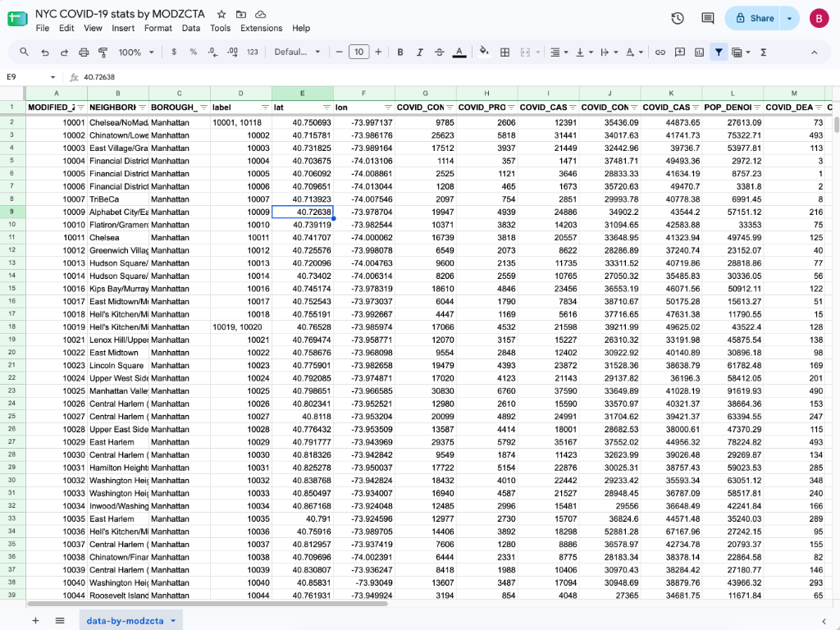Toggle italic formatting

point(419,52)
